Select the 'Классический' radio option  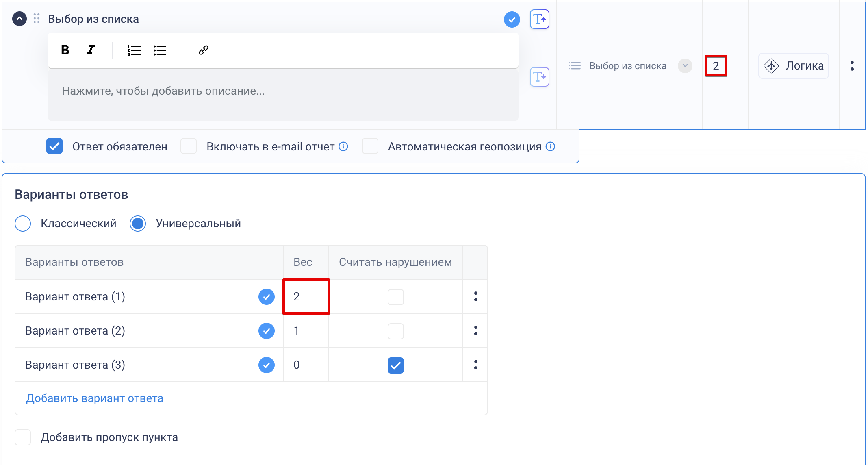coord(23,224)
